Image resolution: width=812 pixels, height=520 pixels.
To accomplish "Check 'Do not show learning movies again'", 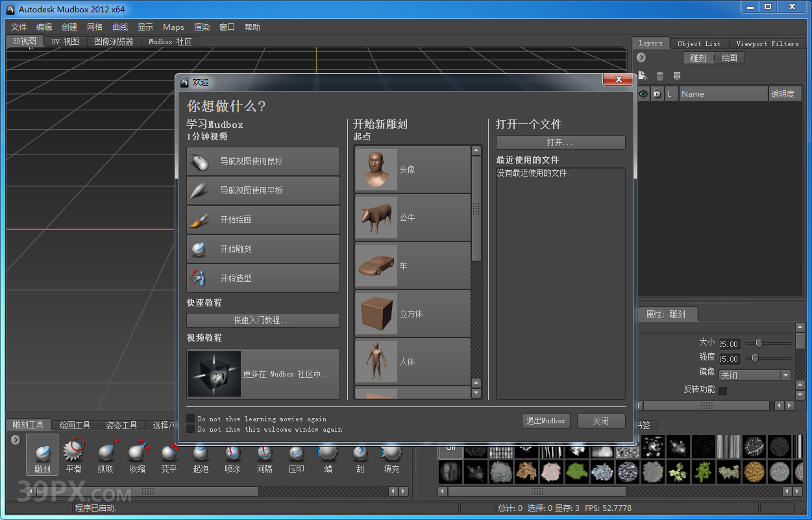I will point(190,419).
